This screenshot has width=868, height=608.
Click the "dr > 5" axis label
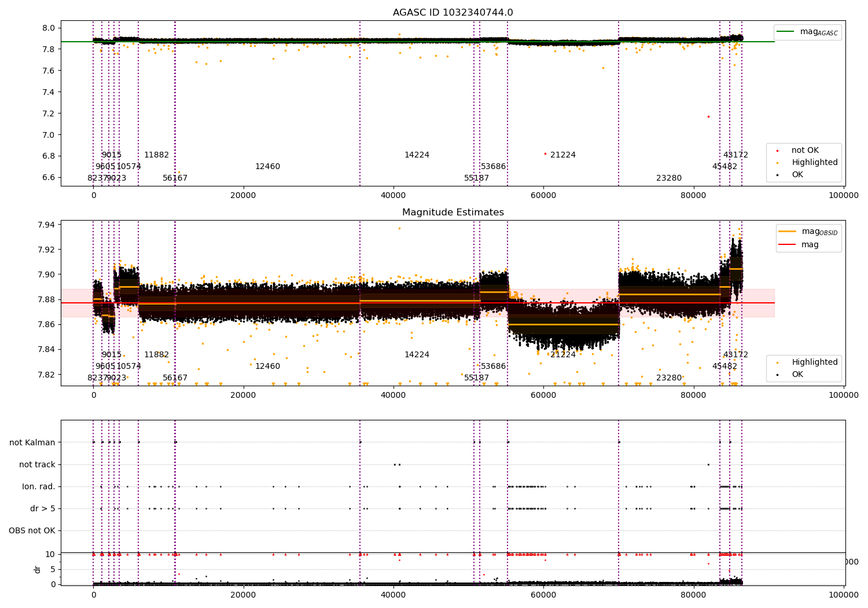[43, 508]
